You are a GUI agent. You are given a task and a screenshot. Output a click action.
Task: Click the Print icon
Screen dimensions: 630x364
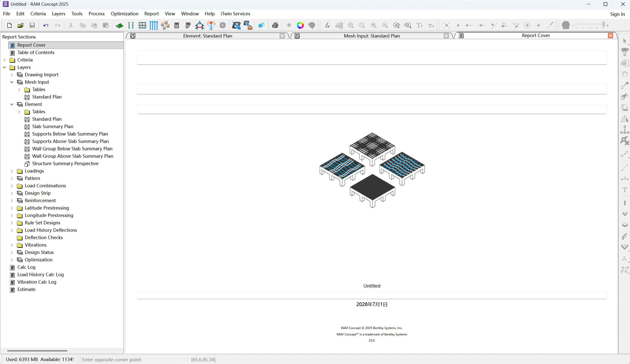tap(275, 26)
